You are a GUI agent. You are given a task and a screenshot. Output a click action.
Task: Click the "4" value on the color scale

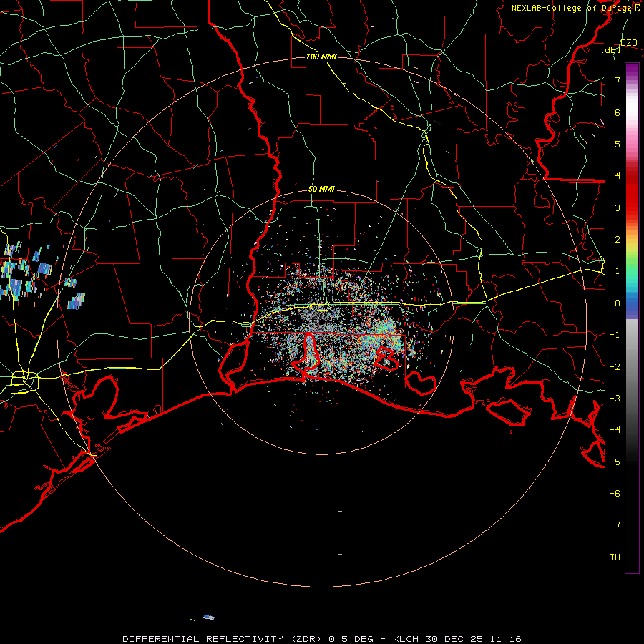tap(618, 176)
